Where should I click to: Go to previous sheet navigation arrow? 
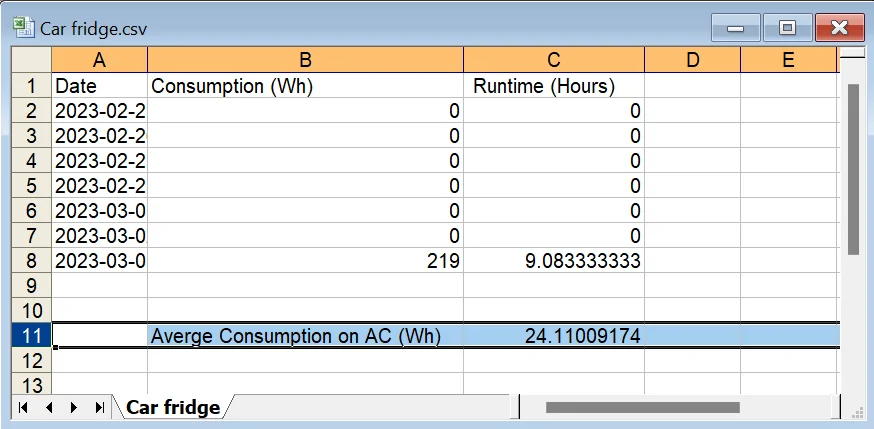[48, 408]
